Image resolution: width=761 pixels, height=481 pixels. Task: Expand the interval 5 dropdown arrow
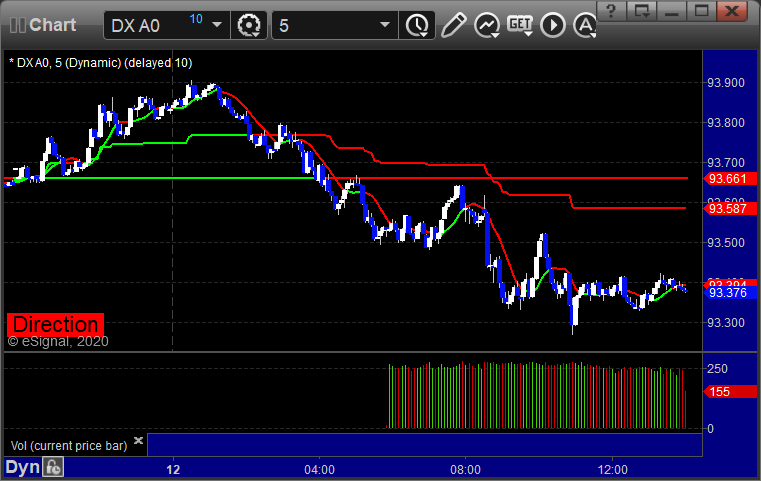(x=384, y=25)
